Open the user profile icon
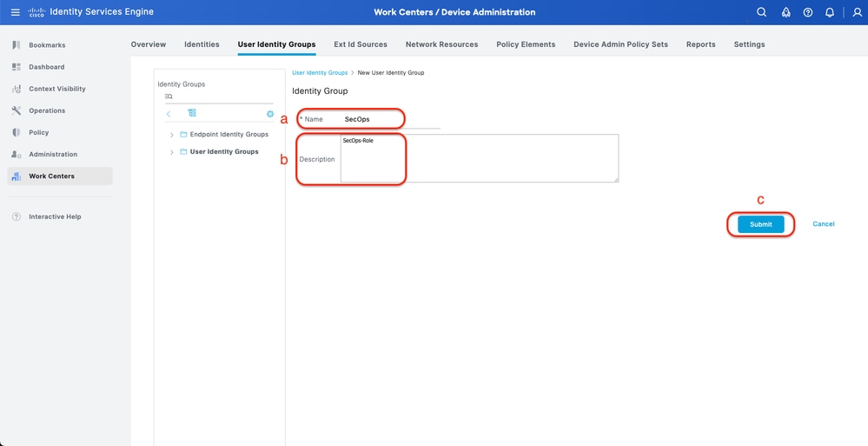Screen dimensions: 868x446 click(857, 12)
